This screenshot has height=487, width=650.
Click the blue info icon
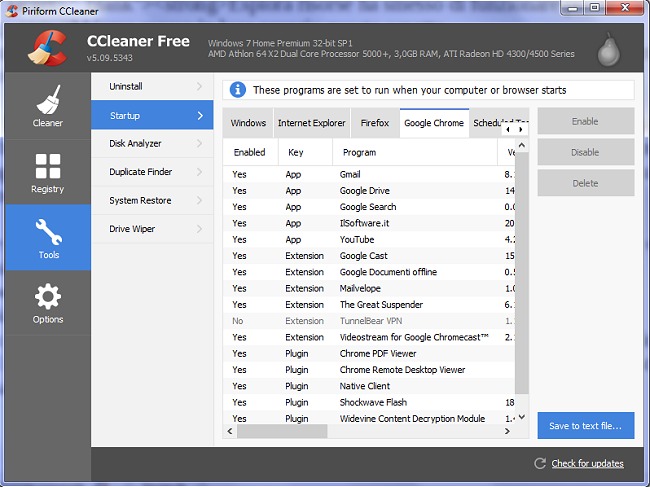point(238,90)
